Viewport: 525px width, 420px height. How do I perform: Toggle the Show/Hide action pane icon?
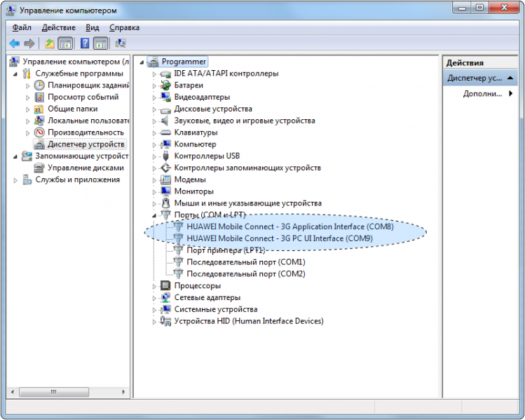pyautogui.click(x=101, y=43)
